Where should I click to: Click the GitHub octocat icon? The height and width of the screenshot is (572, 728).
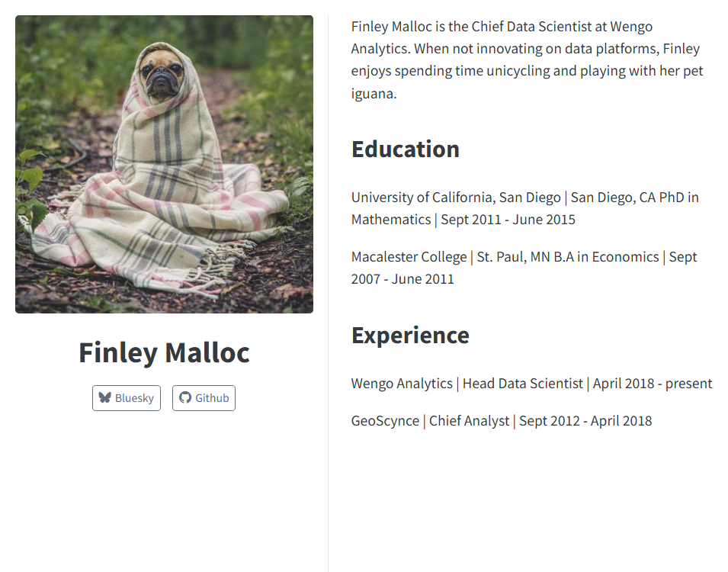(x=185, y=397)
